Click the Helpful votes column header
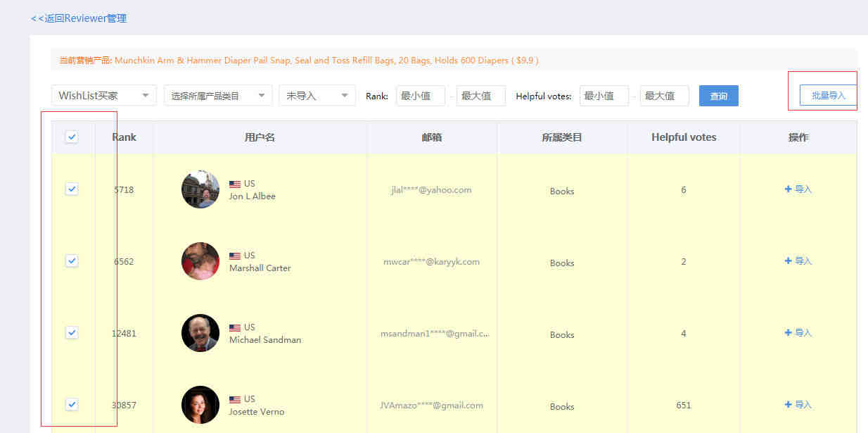The height and width of the screenshot is (433, 868). pyautogui.click(x=684, y=137)
